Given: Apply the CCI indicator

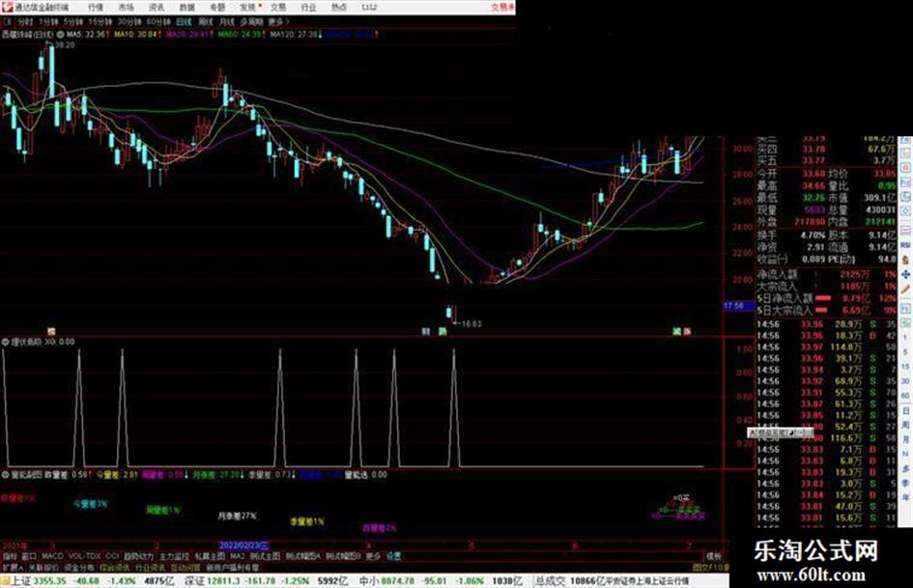Looking at the screenshot, I should [113, 556].
